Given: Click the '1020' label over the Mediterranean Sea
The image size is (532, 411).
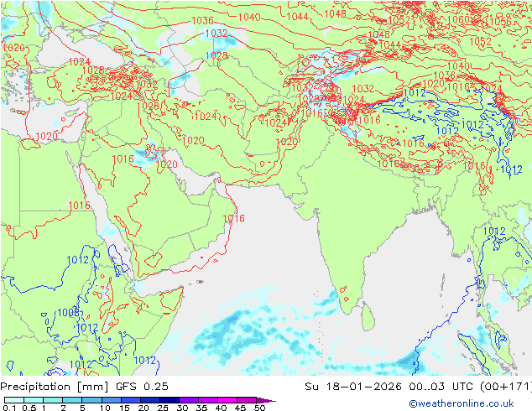Looking at the screenshot, I should tap(46, 137).
